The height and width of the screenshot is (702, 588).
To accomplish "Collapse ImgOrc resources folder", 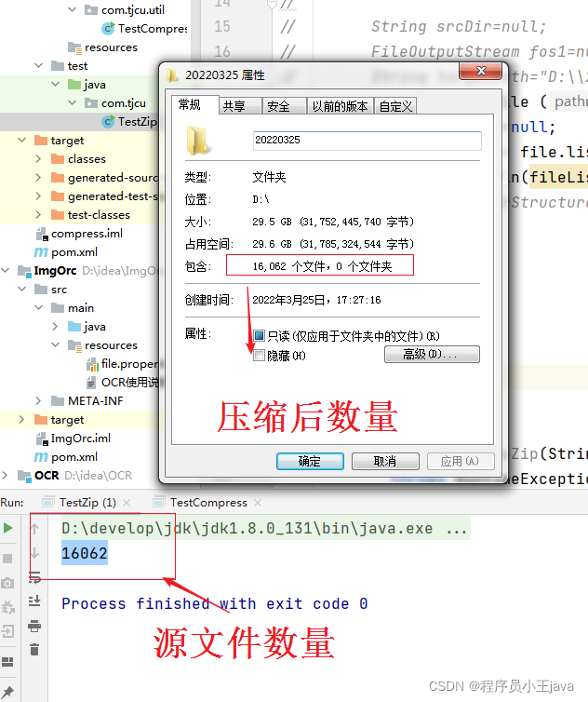I will tap(56, 345).
